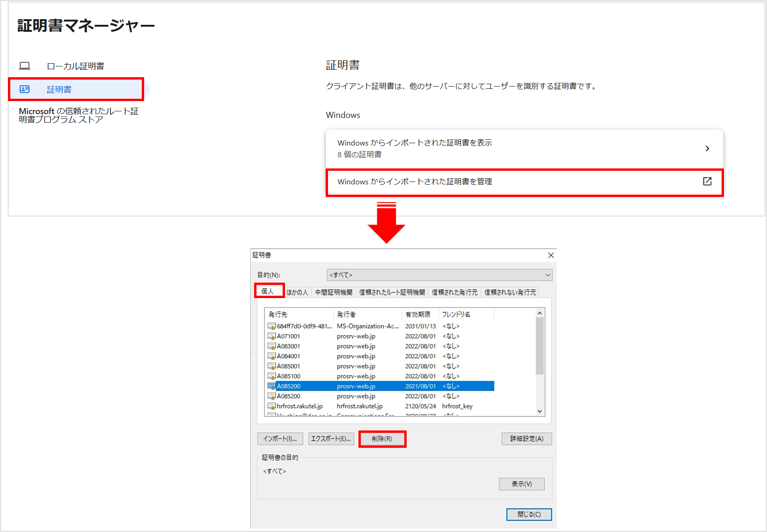Sort by the 発行先 column header
This screenshot has width=767, height=532.
pos(299,314)
